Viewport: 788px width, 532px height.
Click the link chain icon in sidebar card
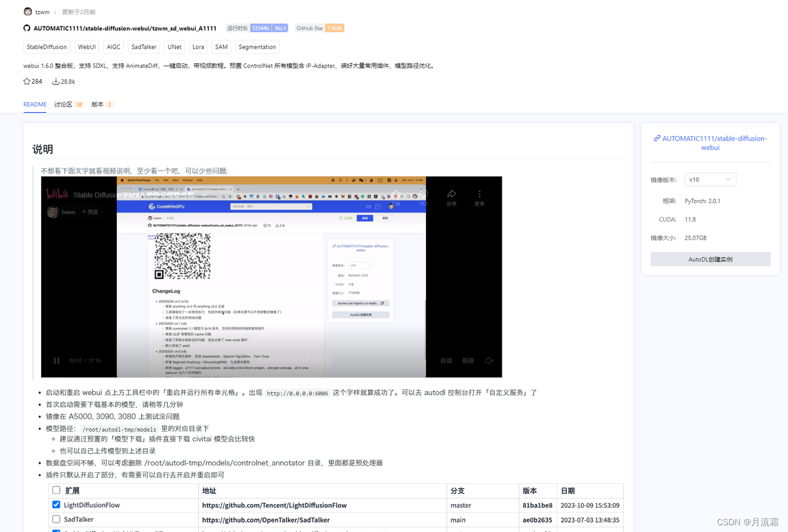tap(657, 139)
